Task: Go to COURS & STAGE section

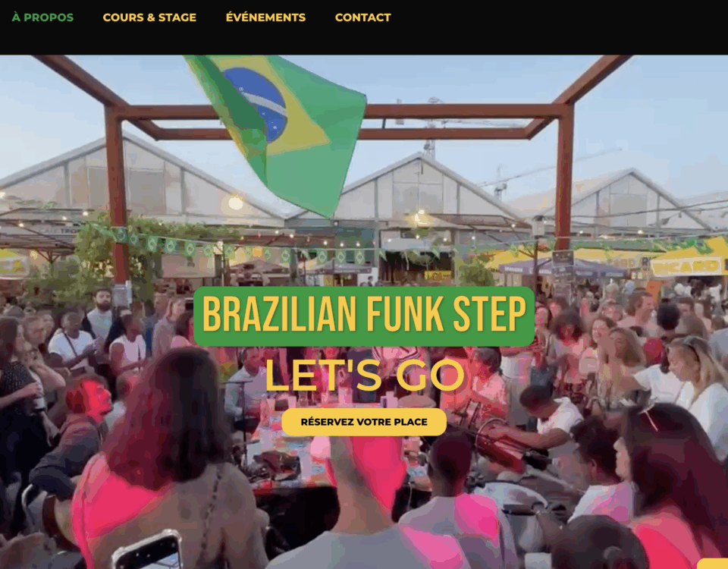Action: tap(149, 17)
